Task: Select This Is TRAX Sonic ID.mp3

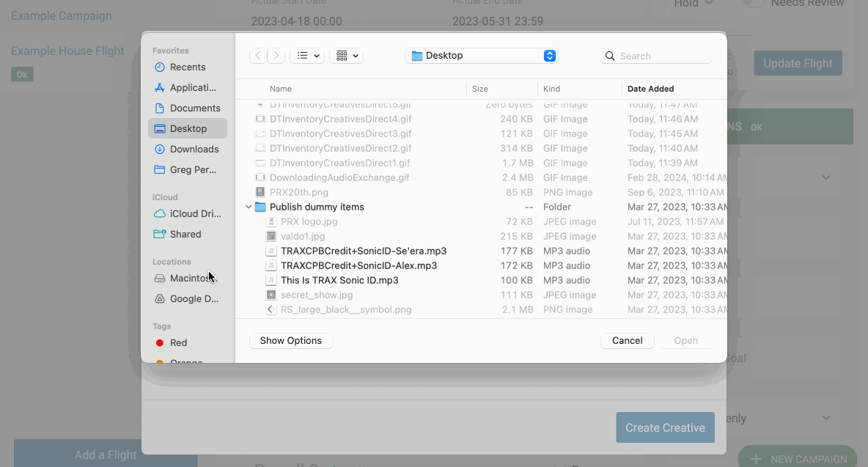Action: click(x=339, y=280)
